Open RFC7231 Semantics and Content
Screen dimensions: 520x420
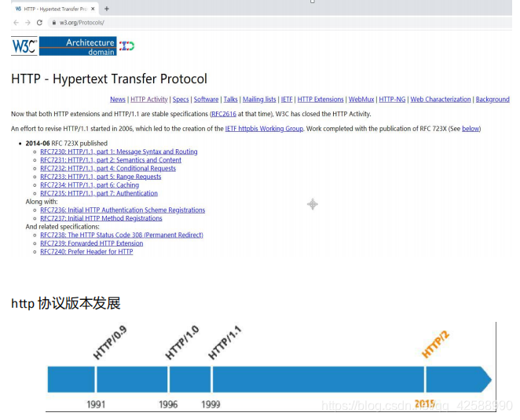point(111,160)
